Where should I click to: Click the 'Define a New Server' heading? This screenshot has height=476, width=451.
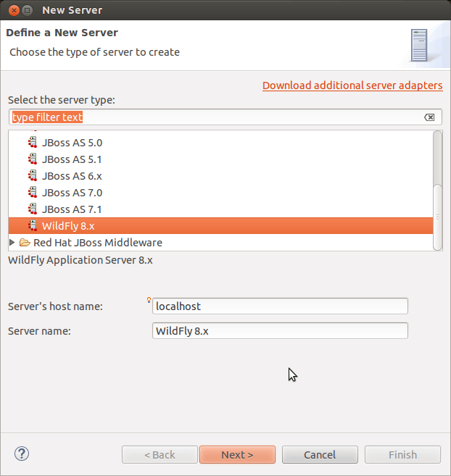pos(62,33)
